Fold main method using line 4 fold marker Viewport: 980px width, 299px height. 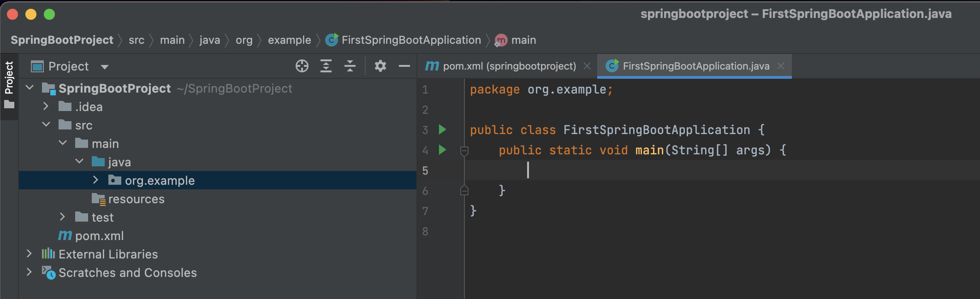point(464,151)
